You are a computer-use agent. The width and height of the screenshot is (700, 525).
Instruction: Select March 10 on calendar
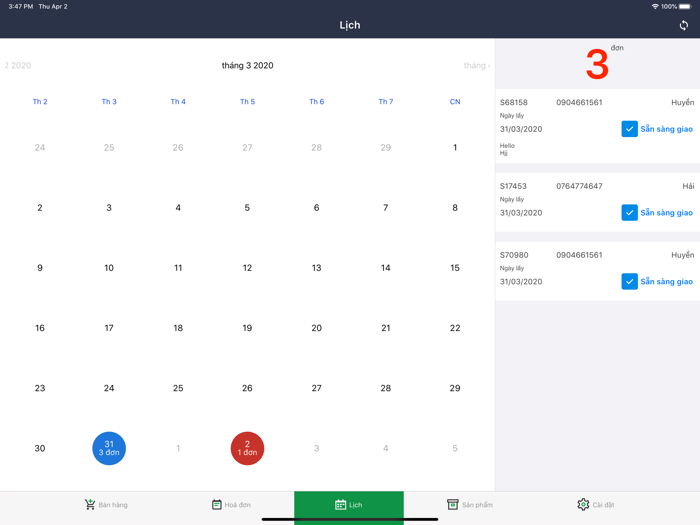pyautogui.click(x=109, y=268)
